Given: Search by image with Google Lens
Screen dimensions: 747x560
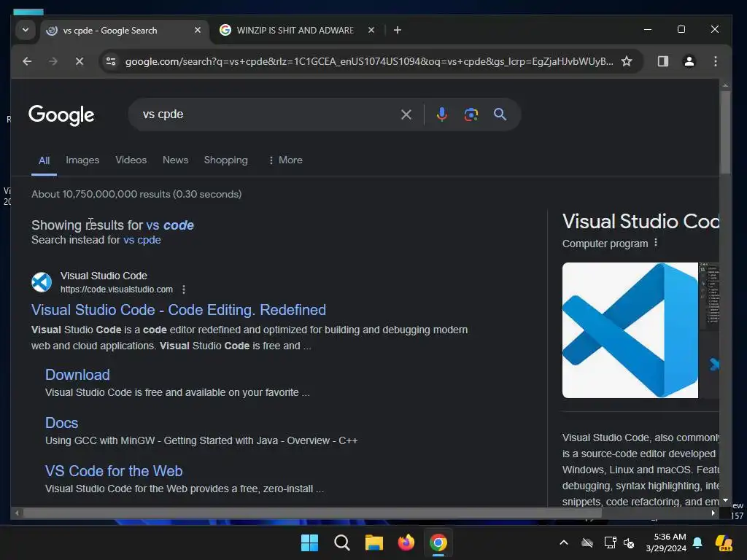Looking at the screenshot, I should [x=471, y=114].
